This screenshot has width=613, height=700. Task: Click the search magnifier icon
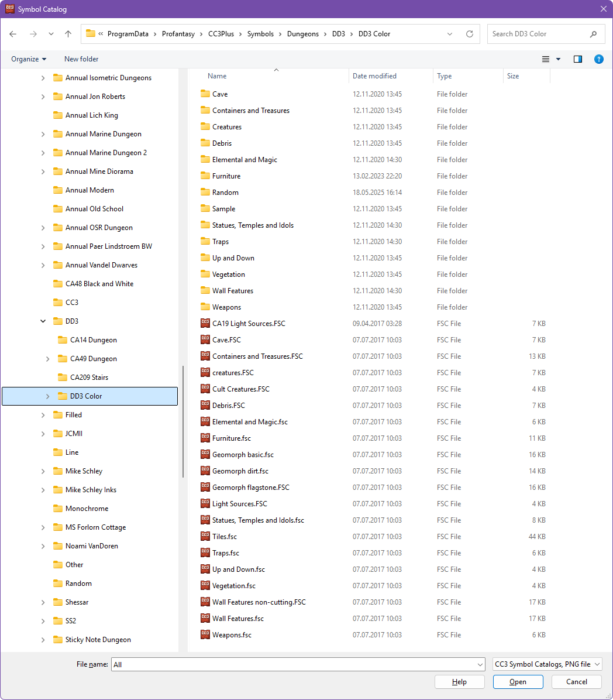(593, 34)
